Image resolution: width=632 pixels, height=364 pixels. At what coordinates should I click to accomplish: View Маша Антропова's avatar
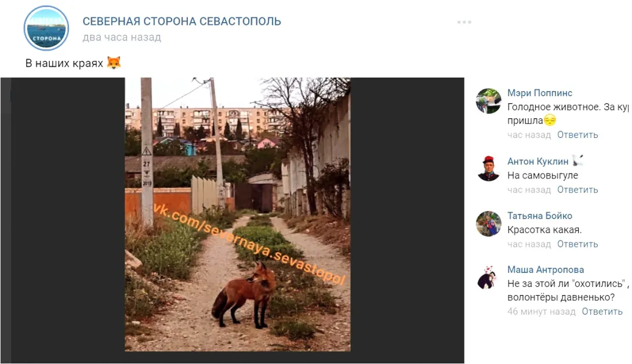pyautogui.click(x=488, y=278)
